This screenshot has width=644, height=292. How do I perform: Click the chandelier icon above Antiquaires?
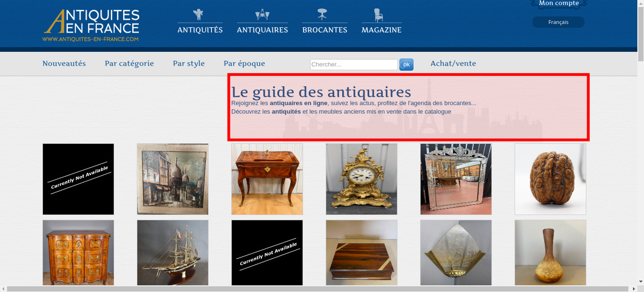click(262, 14)
